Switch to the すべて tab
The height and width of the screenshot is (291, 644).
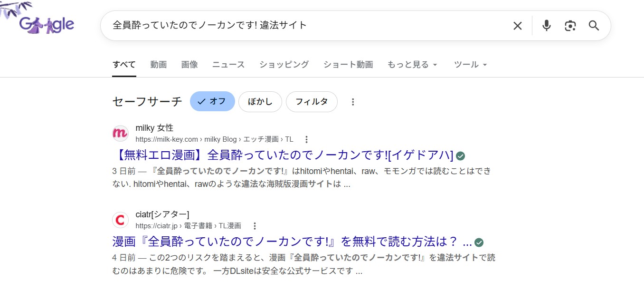pyautogui.click(x=124, y=65)
